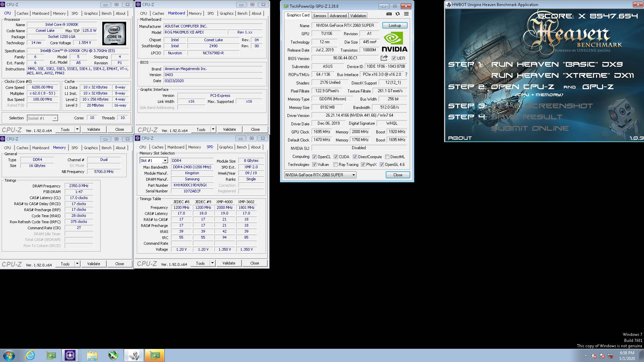This screenshot has width=644, height=362.
Task: Expand Tools arrow in CPU-Z Memory window
Action: (x=77, y=264)
